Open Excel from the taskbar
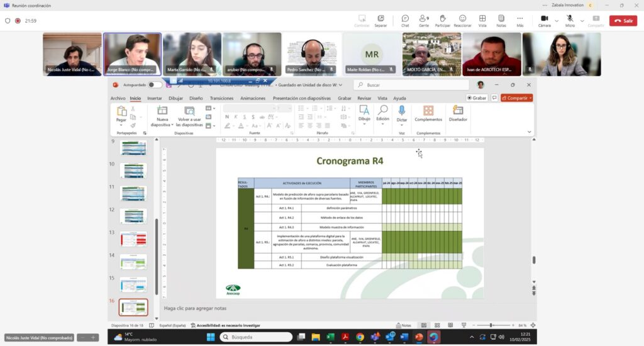This screenshot has height=346, width=644. pyautogui.click(x=330, y=337)
